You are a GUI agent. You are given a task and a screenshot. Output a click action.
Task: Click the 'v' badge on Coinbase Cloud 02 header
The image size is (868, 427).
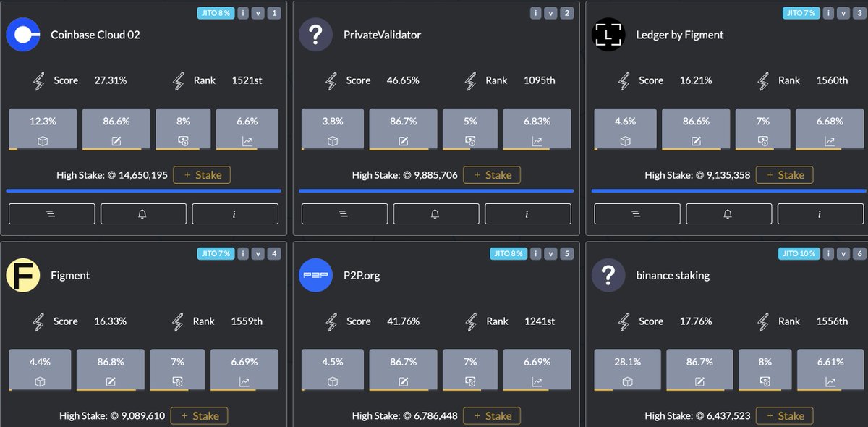[x=258, y=12]
